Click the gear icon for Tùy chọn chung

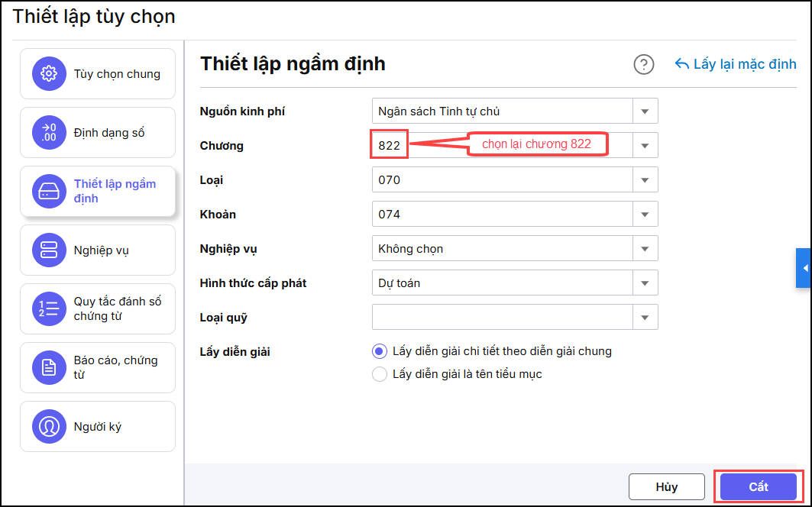[x=49, y=73]
